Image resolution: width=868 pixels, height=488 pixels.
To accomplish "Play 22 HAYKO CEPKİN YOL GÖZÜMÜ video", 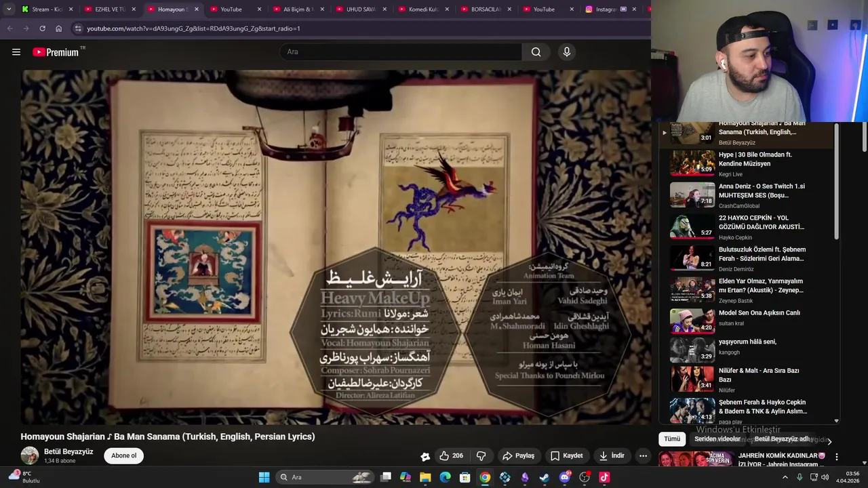I will [x=746, y=227].
